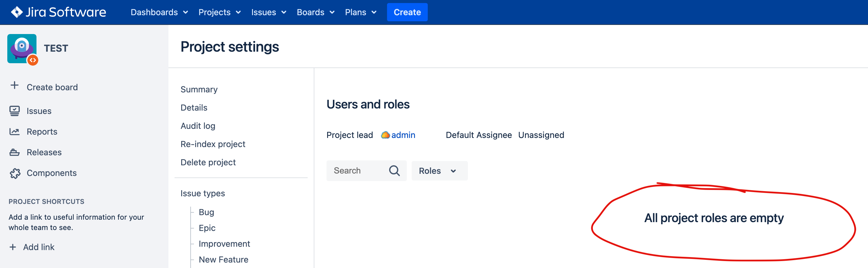Open the Dashboards dropdown menu
The image size is (868, 268).
coord(159,12)
